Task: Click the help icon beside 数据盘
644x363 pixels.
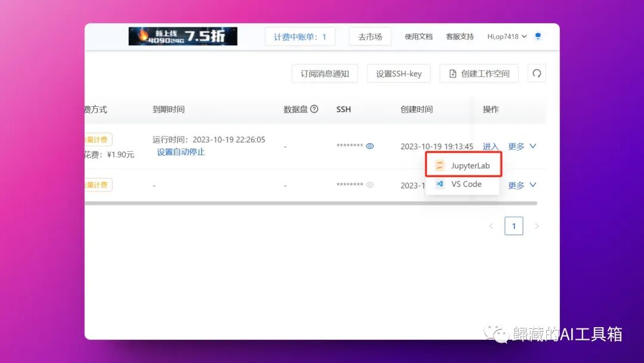Action: point(314,109)
